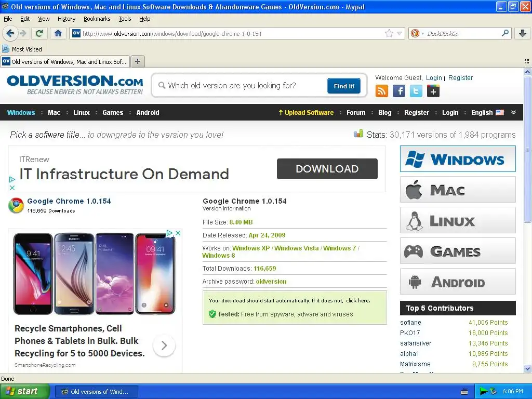Click the Android robot category banner

(458, 281)
